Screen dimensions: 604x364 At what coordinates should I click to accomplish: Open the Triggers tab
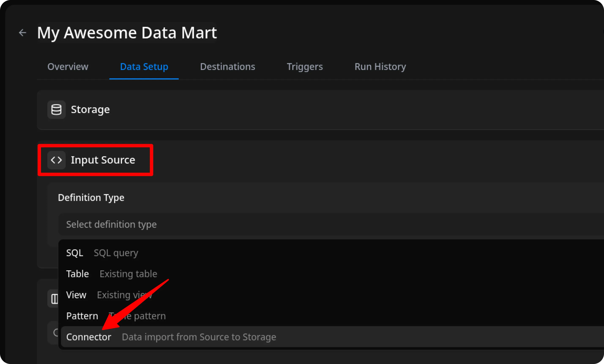click(305, 67)
